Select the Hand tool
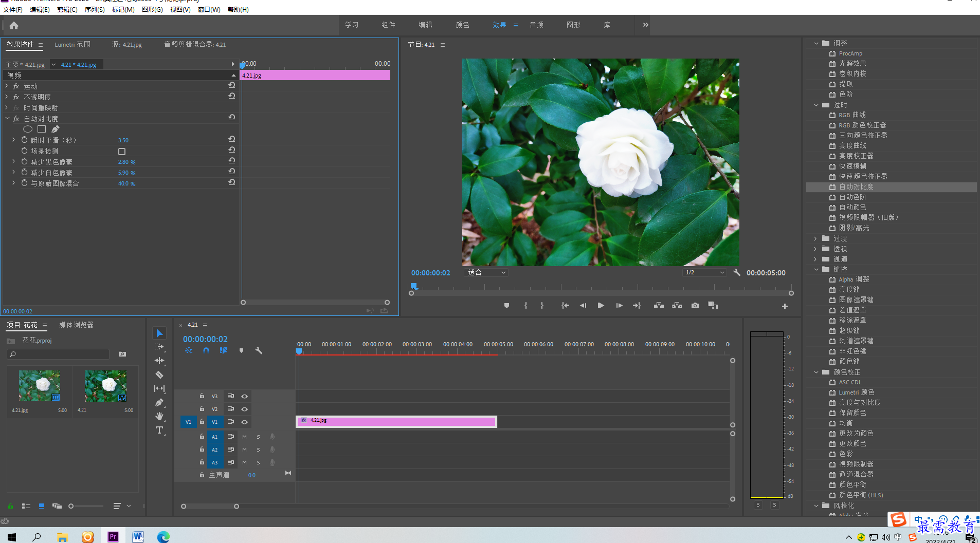Image resolution: width=980 pixels, height=543 pixels. click(159, 416)
